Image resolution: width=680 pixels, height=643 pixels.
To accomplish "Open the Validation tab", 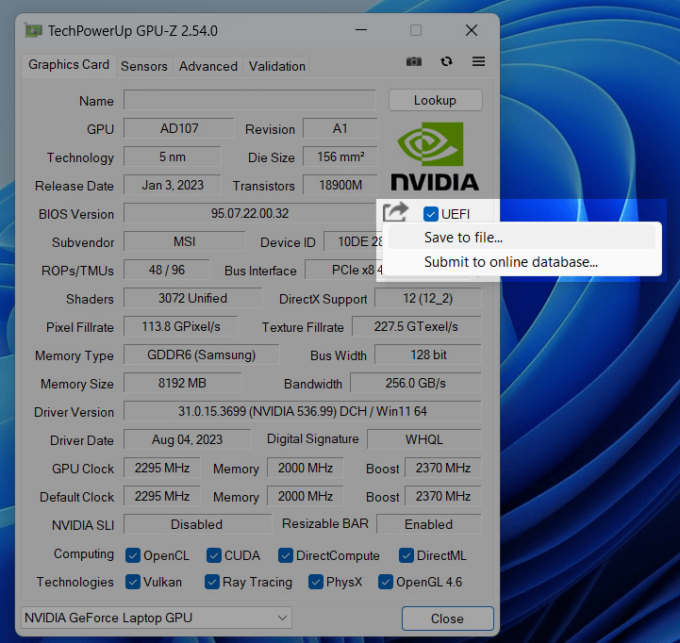I will 277,66.
